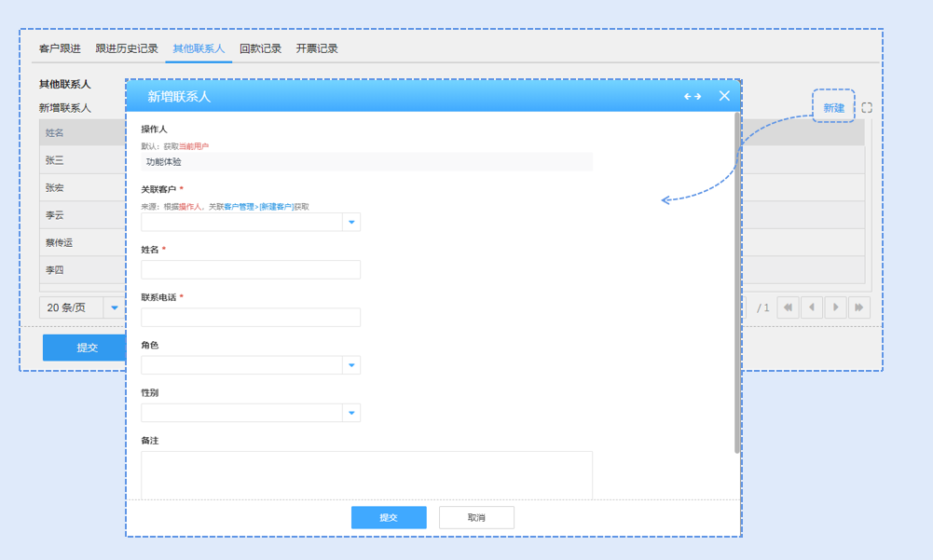Image resolution: width=933 pixels, height=560 pixels.
Task: Focus the 联系电话 input field
Action: coord(251,318)
